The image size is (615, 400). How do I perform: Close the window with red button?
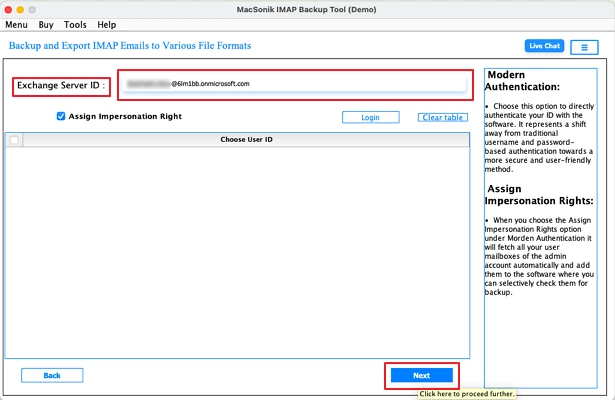[8, 9]
